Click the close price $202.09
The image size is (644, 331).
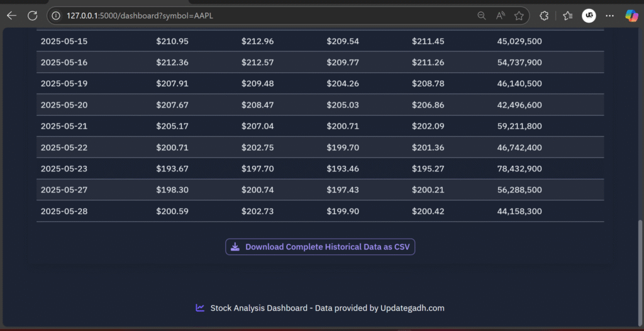428,126
